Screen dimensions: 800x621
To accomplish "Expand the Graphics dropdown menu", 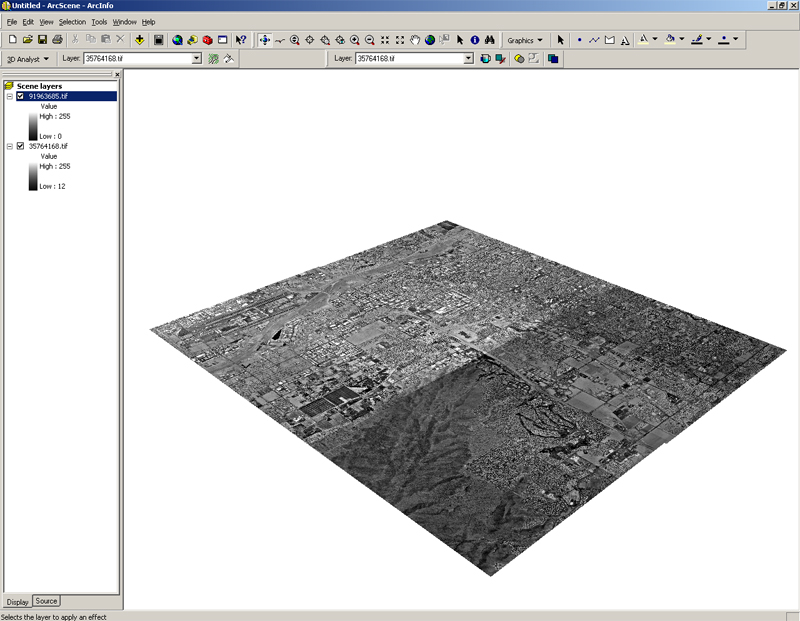I will tap(525, 40).
